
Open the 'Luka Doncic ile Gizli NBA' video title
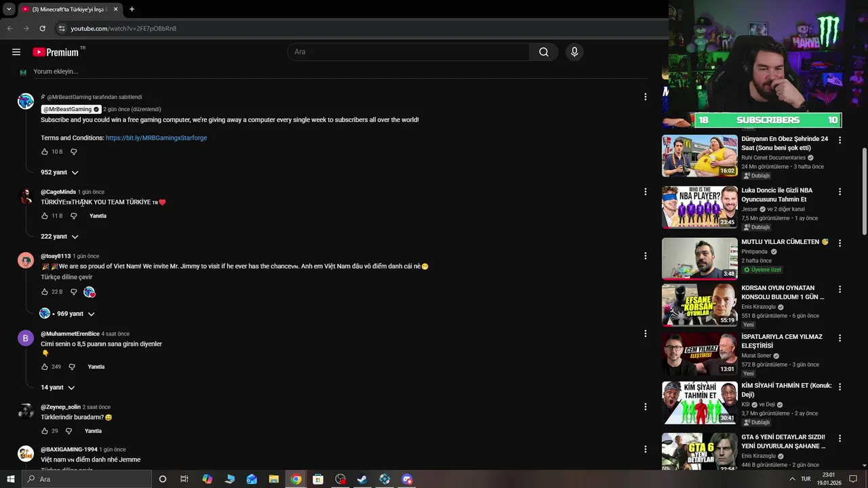click(x=776, y=195)
